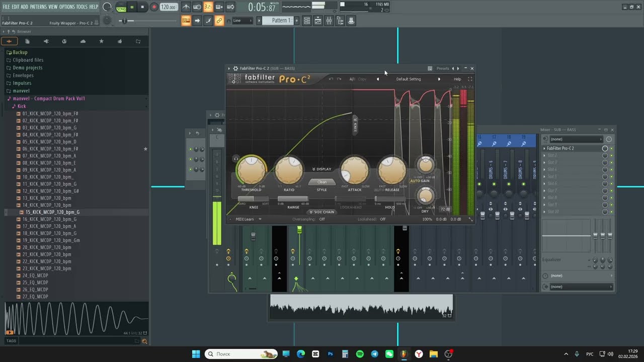Stop playback with the transport stop button
Image resolution: width=644 pixels, height=362 pixels.
click(x=142, y=7)
